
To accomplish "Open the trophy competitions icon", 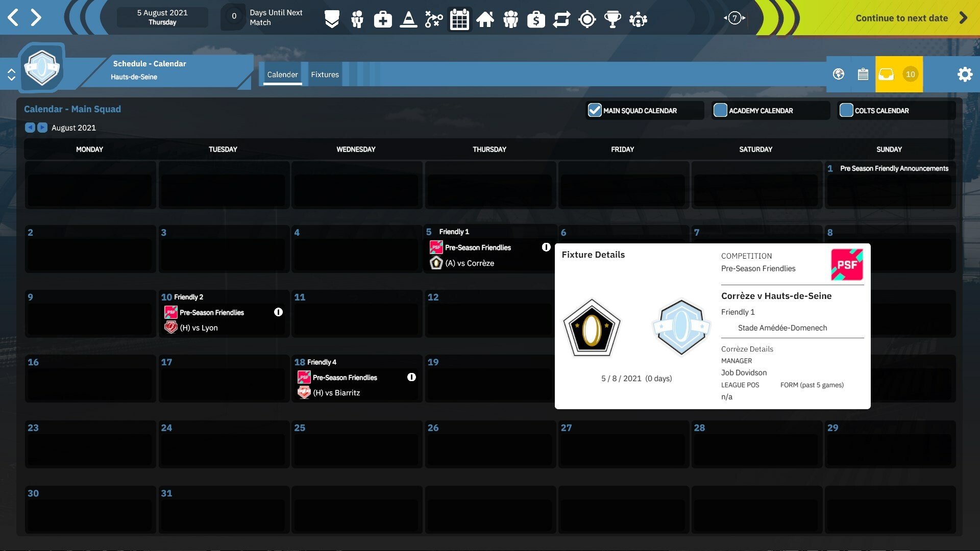I will [x=612, y=19].
